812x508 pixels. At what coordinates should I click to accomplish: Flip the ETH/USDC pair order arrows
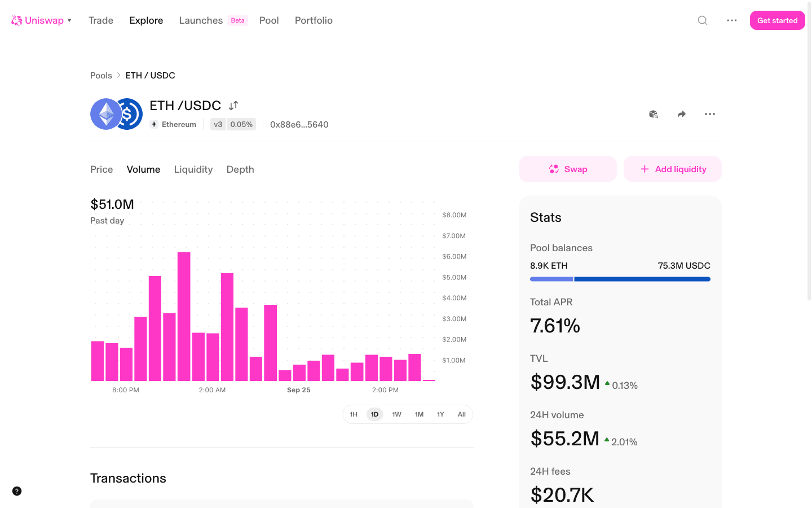(x=233, y=106)
